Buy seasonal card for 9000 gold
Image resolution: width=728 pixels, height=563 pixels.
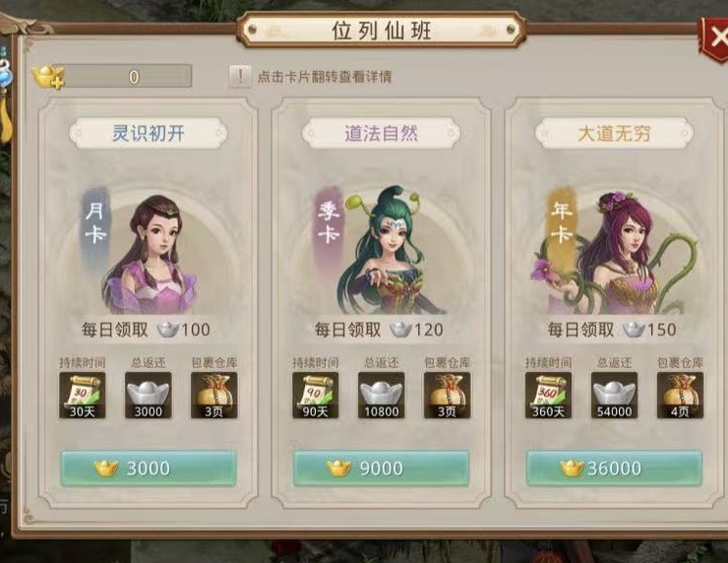[381, 469]
